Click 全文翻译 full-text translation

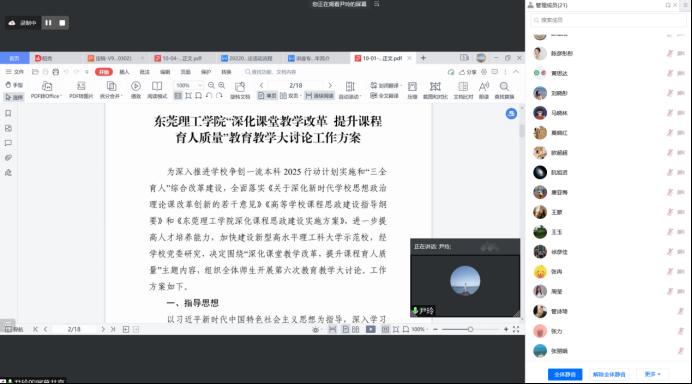pos(384,95)
